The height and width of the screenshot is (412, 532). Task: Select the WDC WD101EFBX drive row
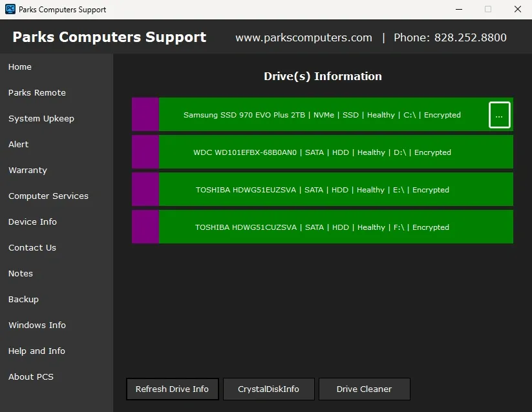pyautogui.click(x=323, y=152)
